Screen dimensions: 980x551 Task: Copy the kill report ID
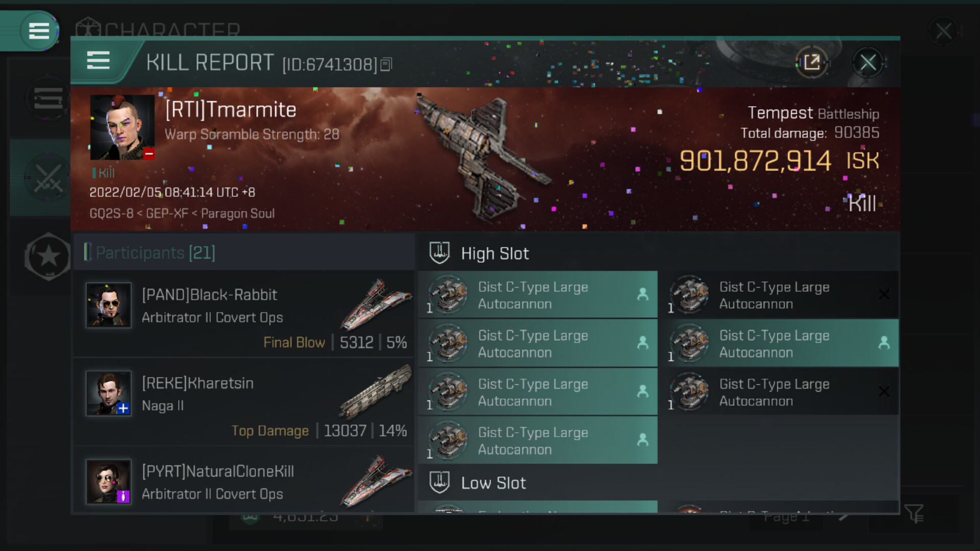386,64
